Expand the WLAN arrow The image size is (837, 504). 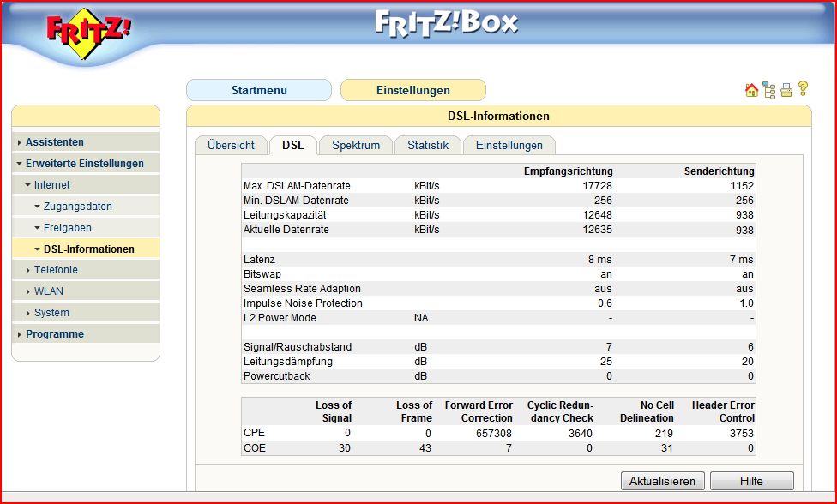[27, 291]
